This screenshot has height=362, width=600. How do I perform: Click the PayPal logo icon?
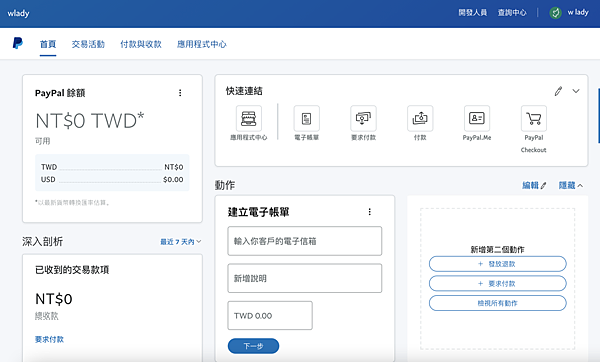(x=18, y=43)
